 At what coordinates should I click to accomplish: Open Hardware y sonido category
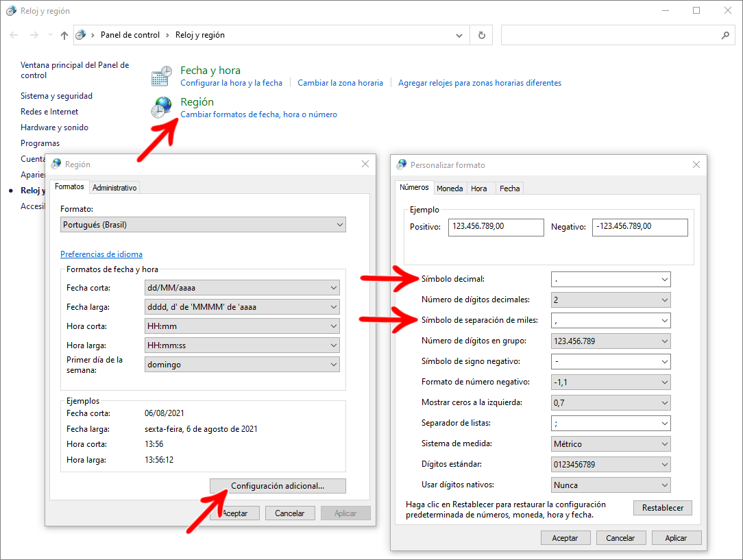[x=55, y=127]
